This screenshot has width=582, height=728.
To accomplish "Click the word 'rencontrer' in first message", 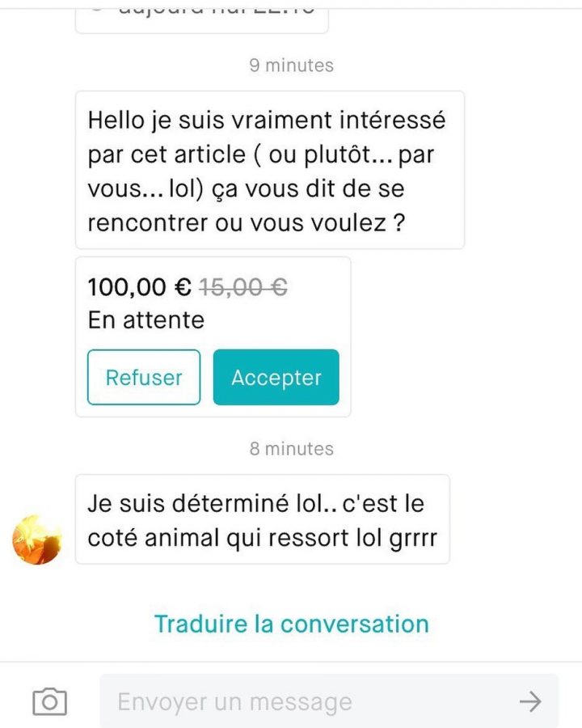I will coord(147,222).
